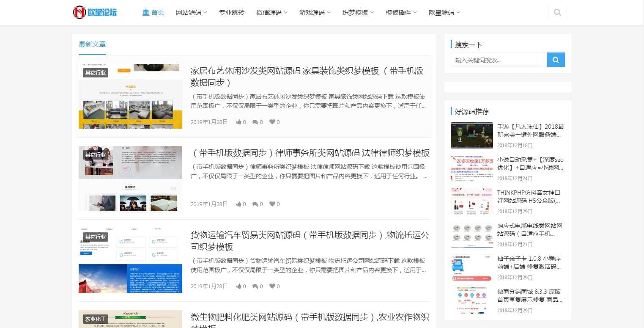Click the 搜索一下 sidebar heading

pyautogui.click(x=469, y=44)
